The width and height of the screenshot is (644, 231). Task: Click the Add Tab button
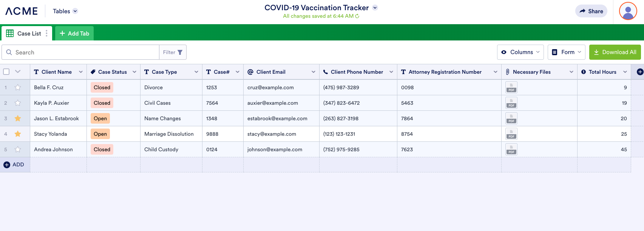coord(74,33)
